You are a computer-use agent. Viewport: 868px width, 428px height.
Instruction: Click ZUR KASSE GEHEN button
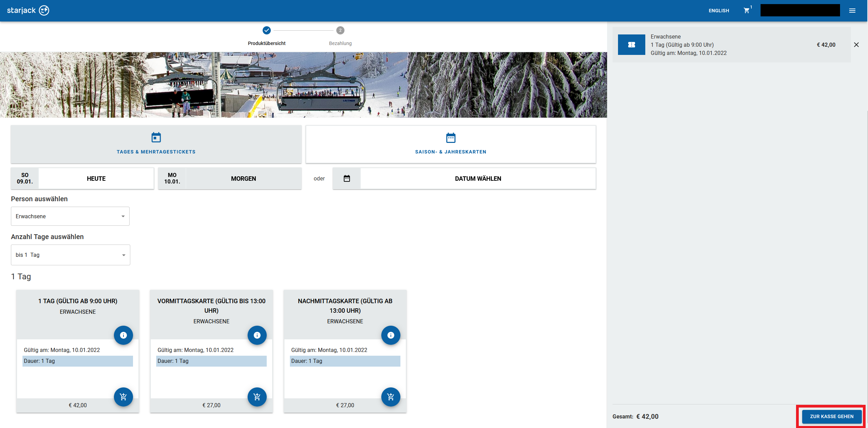(x=832, y=416)
